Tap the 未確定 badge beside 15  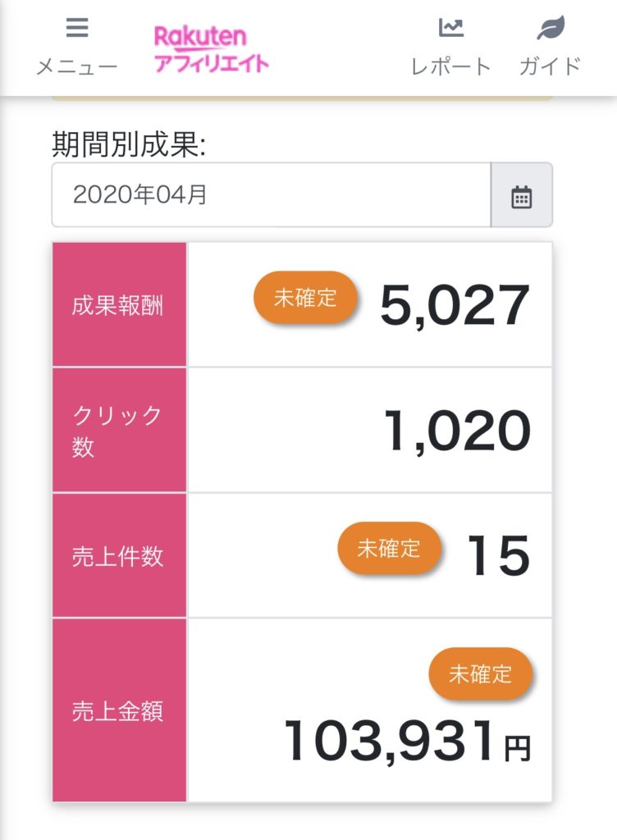389,548
